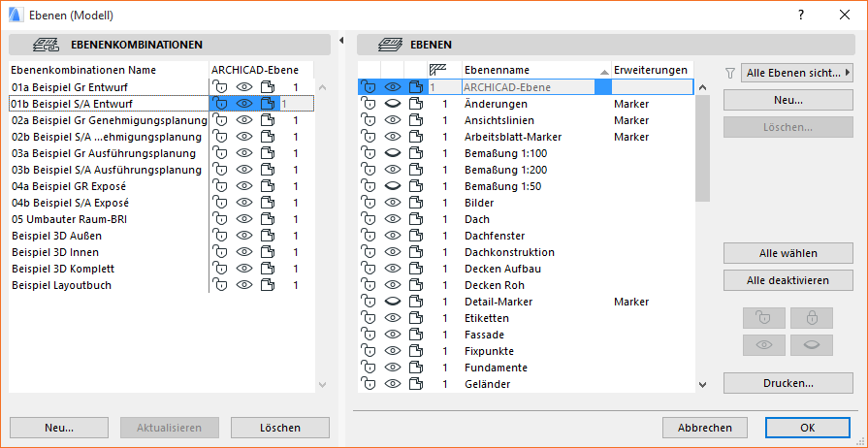868x448 pixels.
Task: Click Marker extension cell of Detail-Marker layer
Action: [631, 302]
